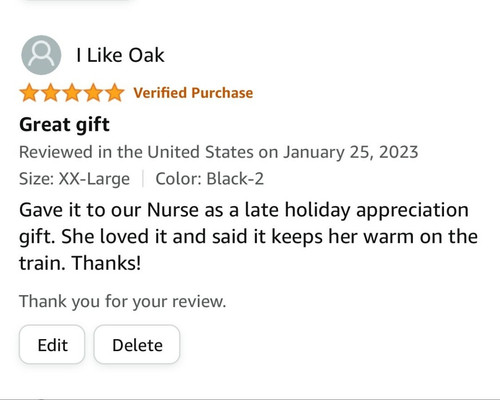The height and width of the screenshot is (400, 500).
Task: Click the review body text starting Gave it
Action: coord(248,236)
